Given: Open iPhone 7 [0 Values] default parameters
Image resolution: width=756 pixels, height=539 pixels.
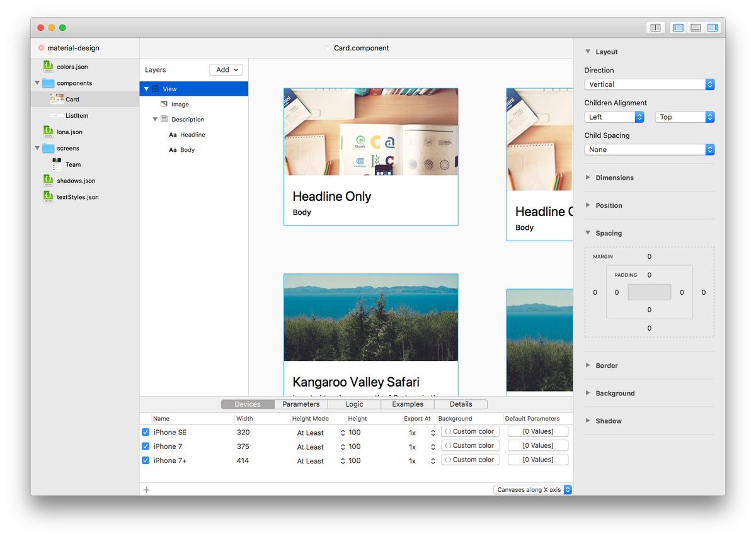Looking at the screenshot, I should (538, 445).
